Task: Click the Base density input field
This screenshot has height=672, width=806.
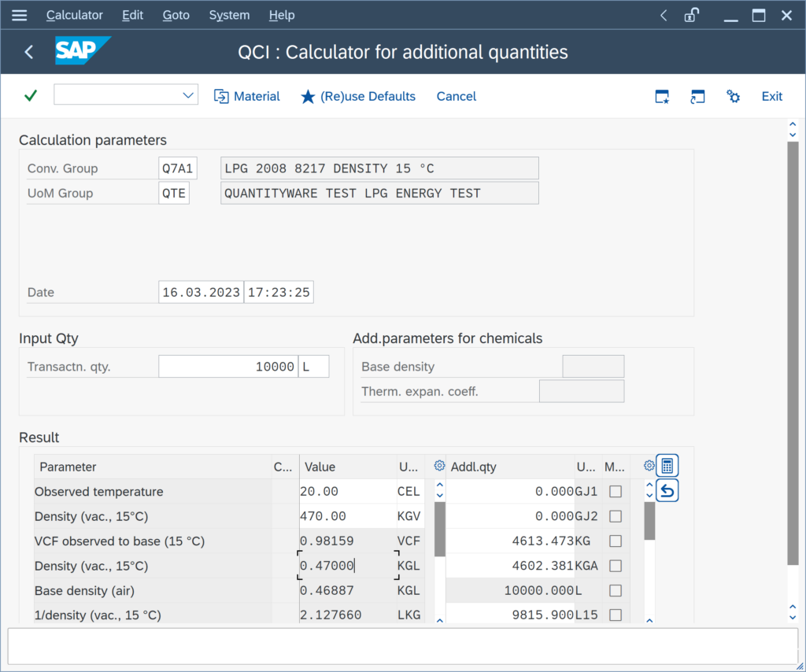Action: click(x=593, y=367)
